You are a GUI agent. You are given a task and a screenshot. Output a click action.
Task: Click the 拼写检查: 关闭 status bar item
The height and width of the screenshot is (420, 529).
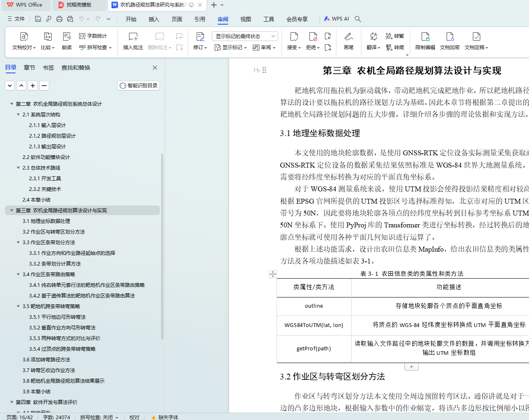pos(99,417)
